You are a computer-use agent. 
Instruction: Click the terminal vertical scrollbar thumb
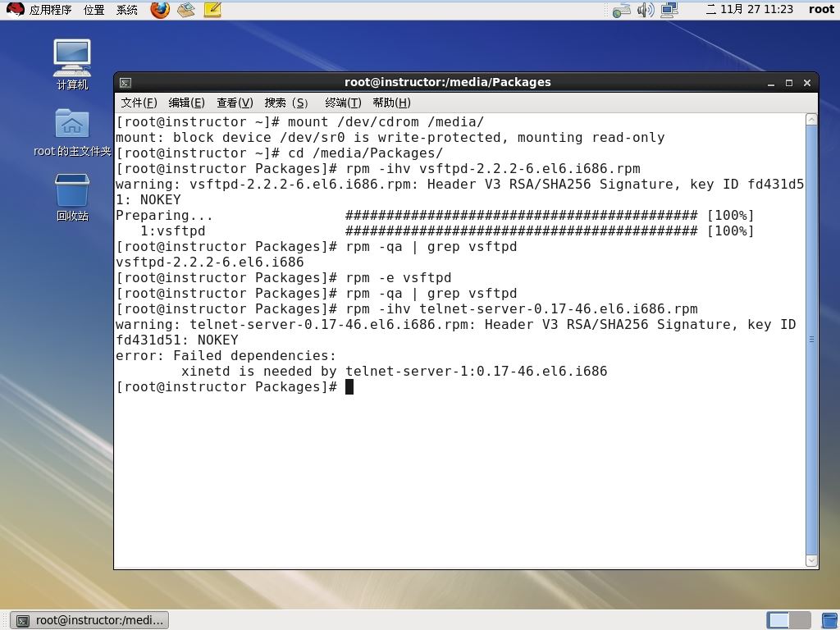click(x=811, y=340)
